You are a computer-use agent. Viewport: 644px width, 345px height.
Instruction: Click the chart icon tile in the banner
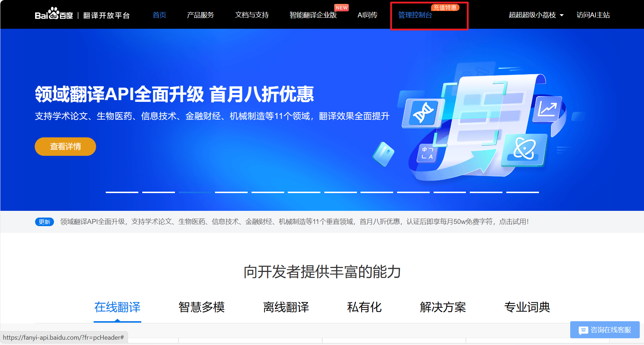click(547, 109)
